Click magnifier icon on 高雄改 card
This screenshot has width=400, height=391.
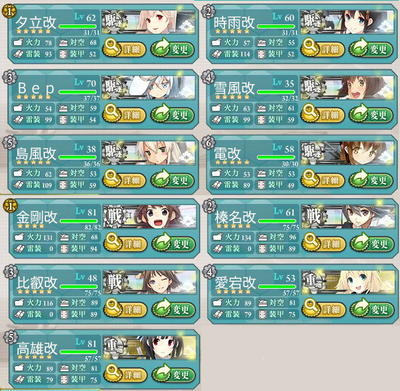[x=112, y=372]
